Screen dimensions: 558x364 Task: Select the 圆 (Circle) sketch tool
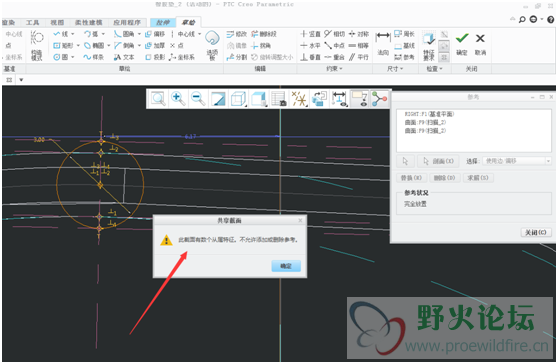click(61, 57)
